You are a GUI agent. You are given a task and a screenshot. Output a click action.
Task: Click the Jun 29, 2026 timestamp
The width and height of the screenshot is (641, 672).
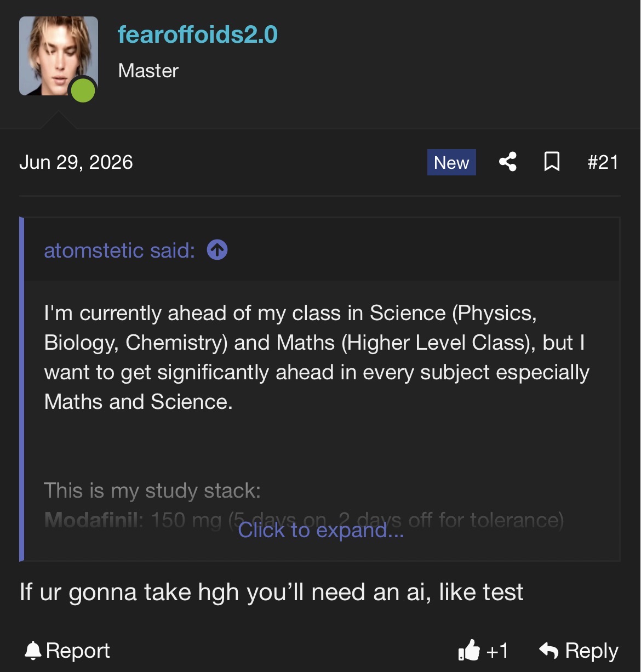pyautogui.click(x=76, y=162)
